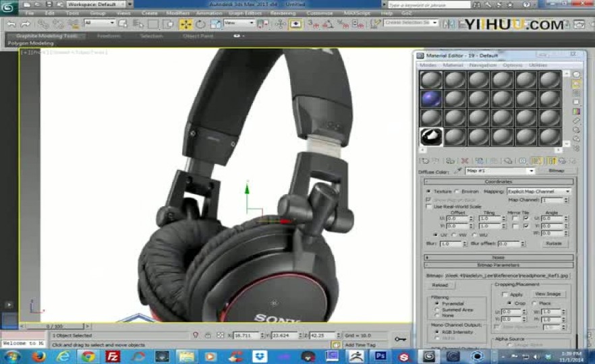Click the red X Reset Map icon
The width and height of the screenshot is (595, 364).
[x=464, y=160]
